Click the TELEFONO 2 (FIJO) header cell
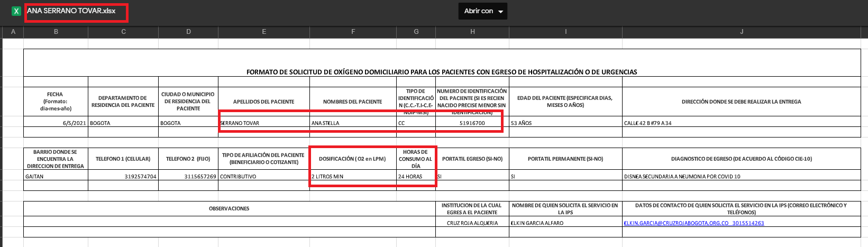The height and width of the screenshot is (247, 868). 188,159
